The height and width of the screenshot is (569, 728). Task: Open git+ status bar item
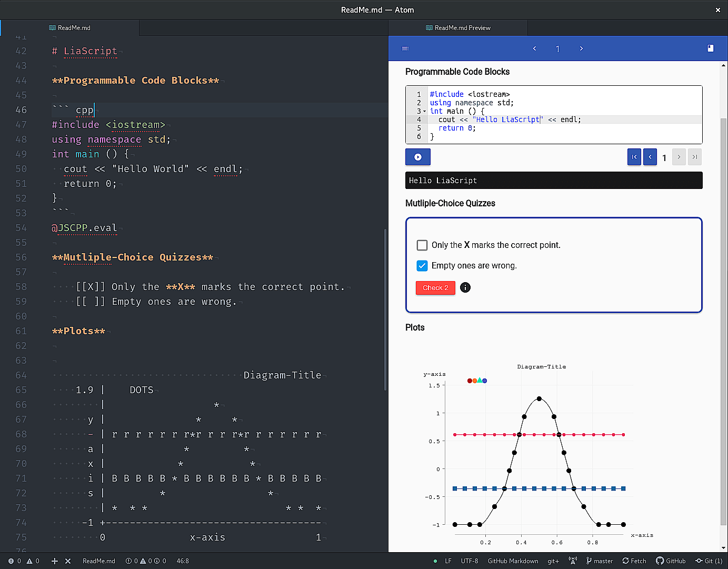(553, 561)
